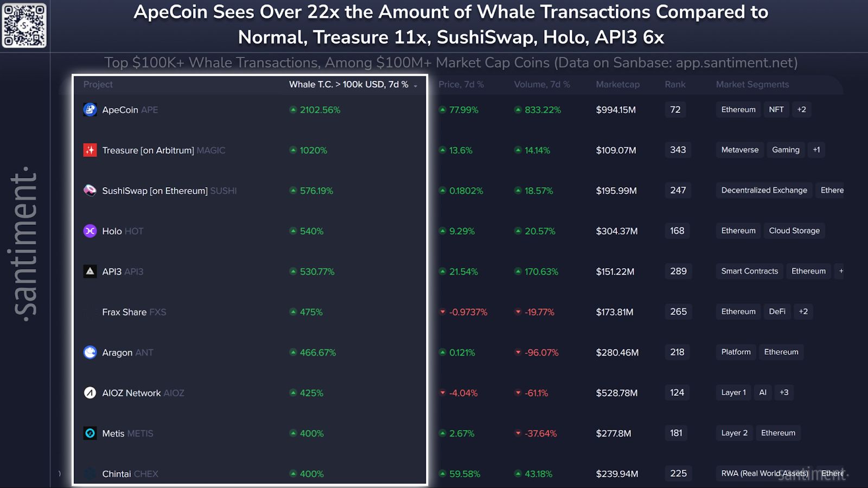Click the Aragon ANT logo icon
The image size is (868, 488).
point(90,352)
